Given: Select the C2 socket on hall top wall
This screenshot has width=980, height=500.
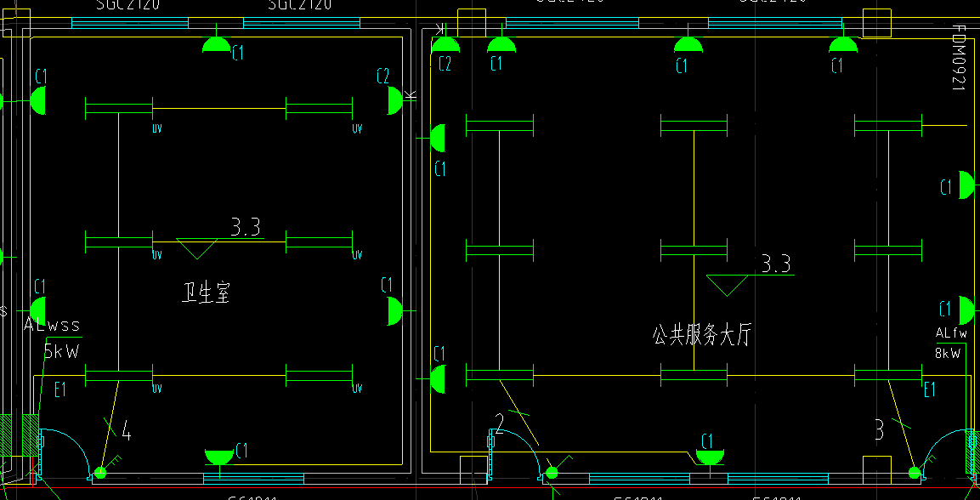Looking at the screenshot, I should pos(445,44).
